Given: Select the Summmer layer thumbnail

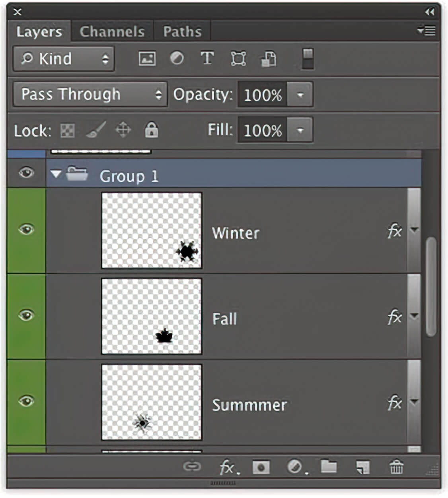Looking at the screenshot, I should pos(152,402).
